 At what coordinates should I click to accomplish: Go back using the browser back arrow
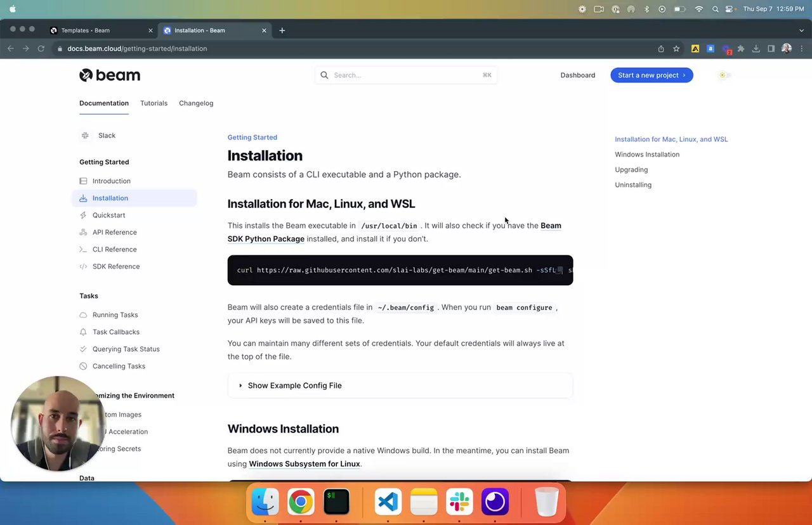pos(11,48)
